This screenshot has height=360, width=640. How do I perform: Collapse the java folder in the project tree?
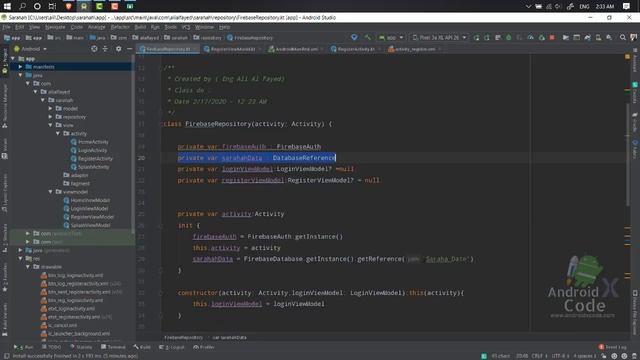(x=20, y=75)
